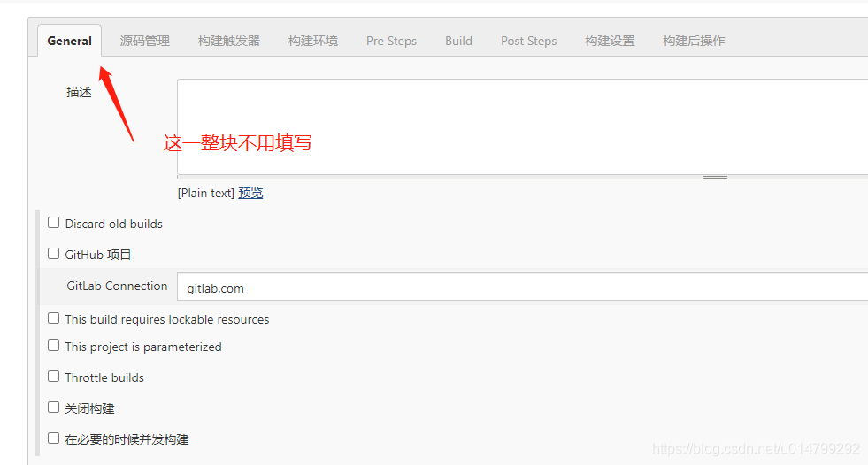Click the [Plain text] label
868x465 pixels.
(206, 193)
